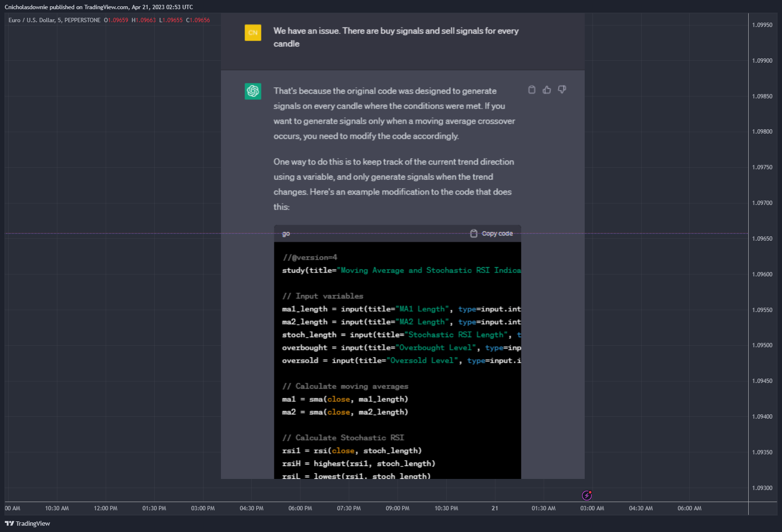This screenshot has height=532, width=782.
Task: Click the close value C1.09656
Action: coord(198,20)
